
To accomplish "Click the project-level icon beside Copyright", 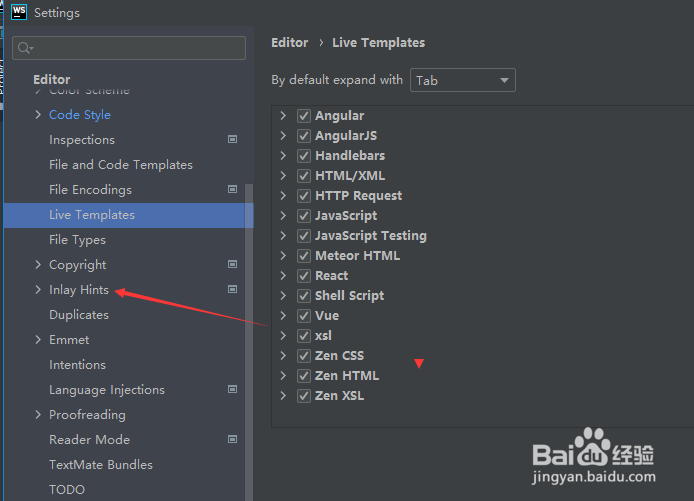I will [x=233, y=265].
